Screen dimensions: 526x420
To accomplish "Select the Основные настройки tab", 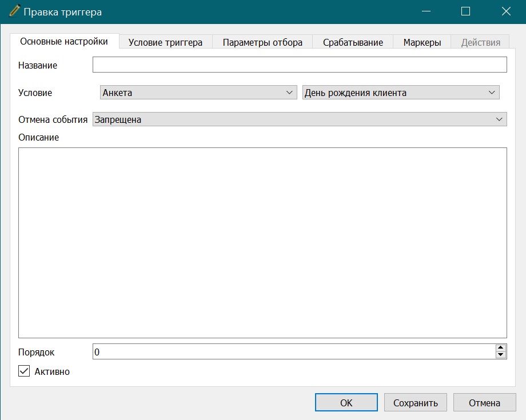I will click(64, 41).
